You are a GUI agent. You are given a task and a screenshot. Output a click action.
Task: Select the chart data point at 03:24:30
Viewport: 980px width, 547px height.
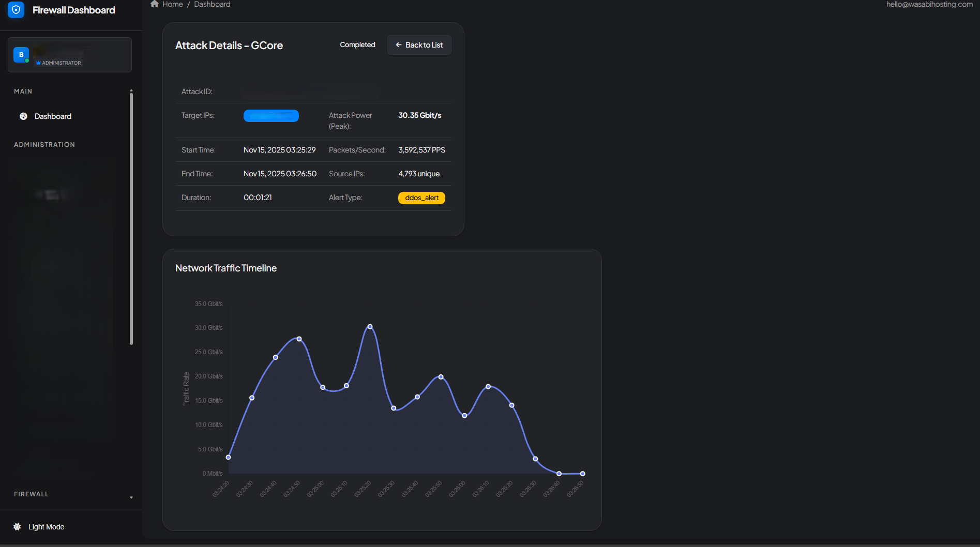(x=252, y=398)
